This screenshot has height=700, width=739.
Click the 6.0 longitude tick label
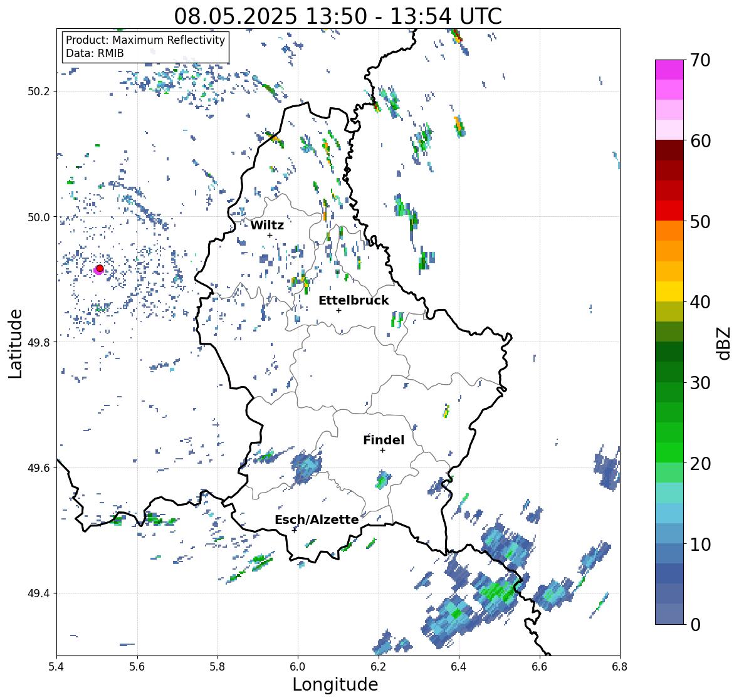click(298, 666)
